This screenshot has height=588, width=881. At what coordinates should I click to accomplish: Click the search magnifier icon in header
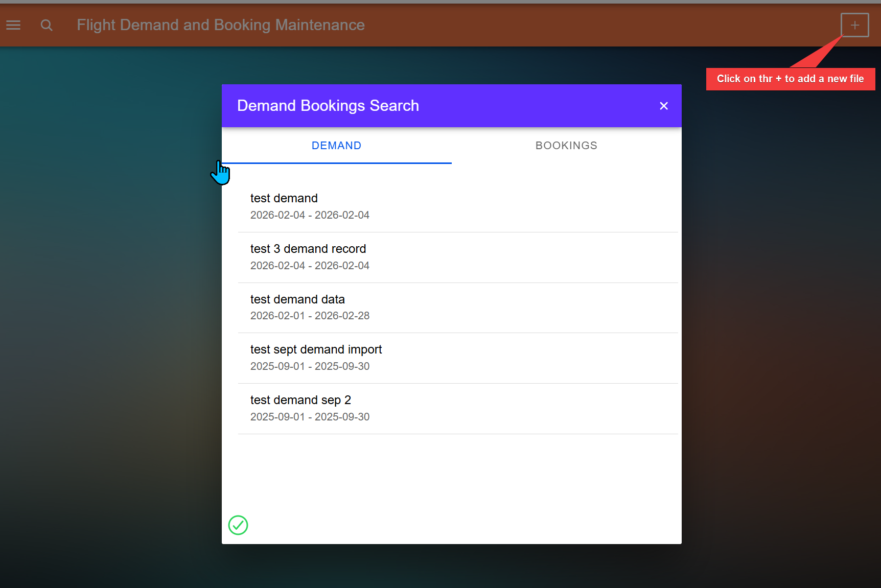tap(47, 25)
